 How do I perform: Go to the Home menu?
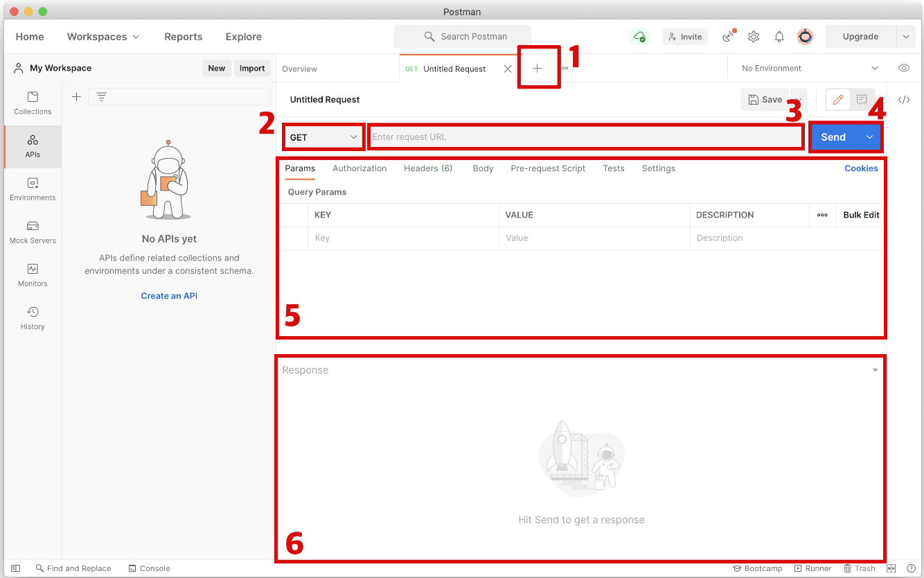coord(30,37)
